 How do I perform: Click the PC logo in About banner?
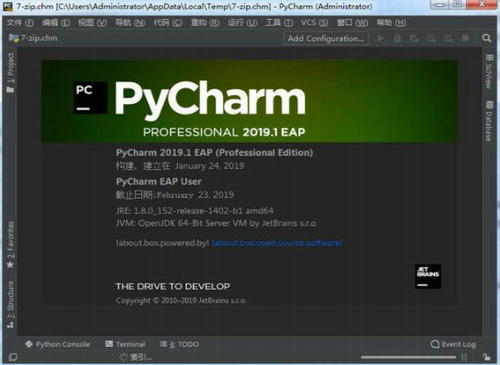click(x=90, y=98)
